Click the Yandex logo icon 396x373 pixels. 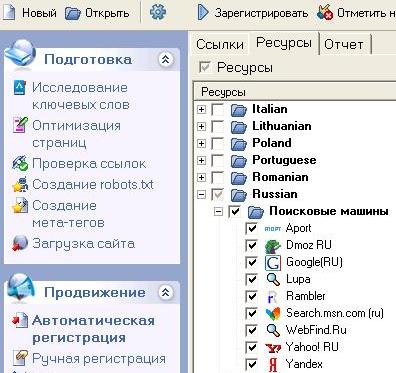pos(273,364)
